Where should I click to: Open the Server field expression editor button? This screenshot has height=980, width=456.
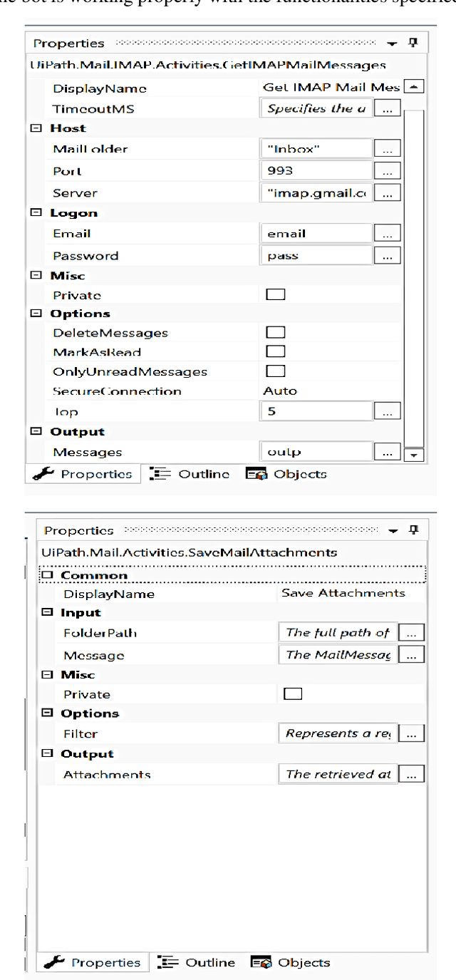[388, 192]
